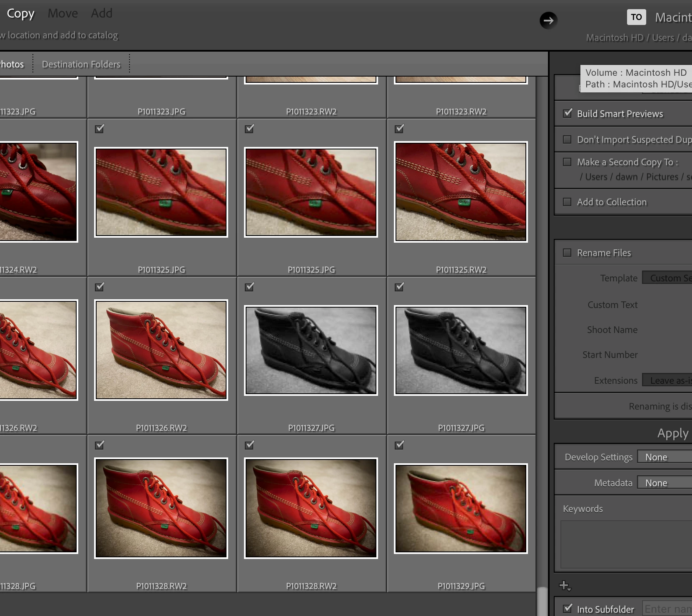Tick the Make a Second Copy To checkbox
The height and width of the screenshot is (616, 692).
point(567,162)
